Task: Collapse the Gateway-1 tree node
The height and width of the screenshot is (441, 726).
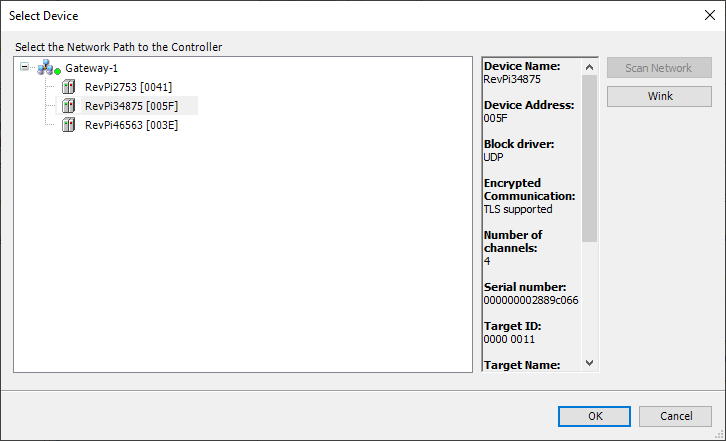Action: [24, 68]
